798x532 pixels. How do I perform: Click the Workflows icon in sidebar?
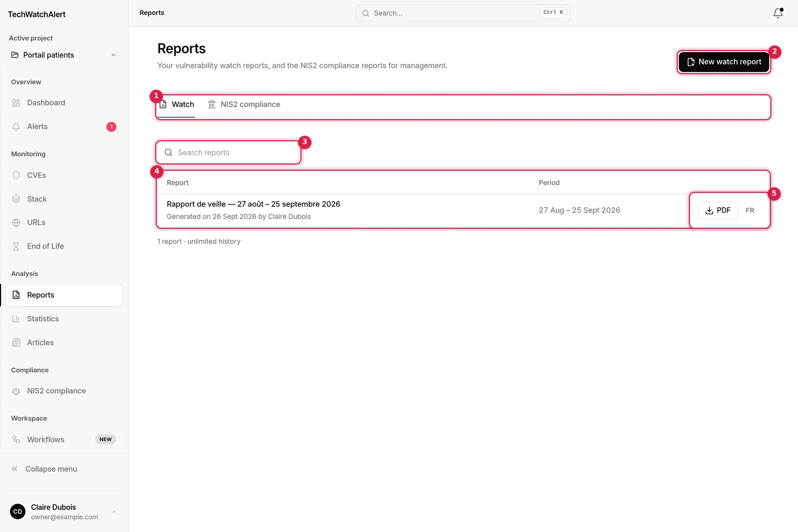[16, 440]
